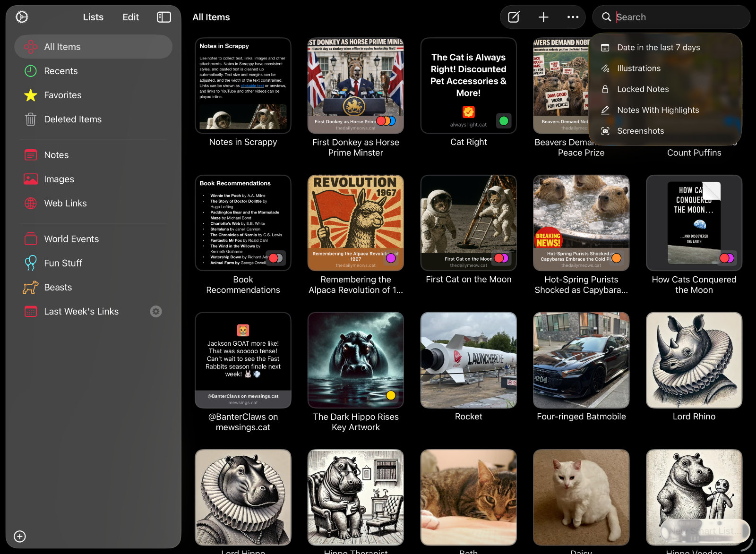Open settings for Last Week's Links list
Image resolution: width=756 pixels, height=554 pixels.
(156, 311)
